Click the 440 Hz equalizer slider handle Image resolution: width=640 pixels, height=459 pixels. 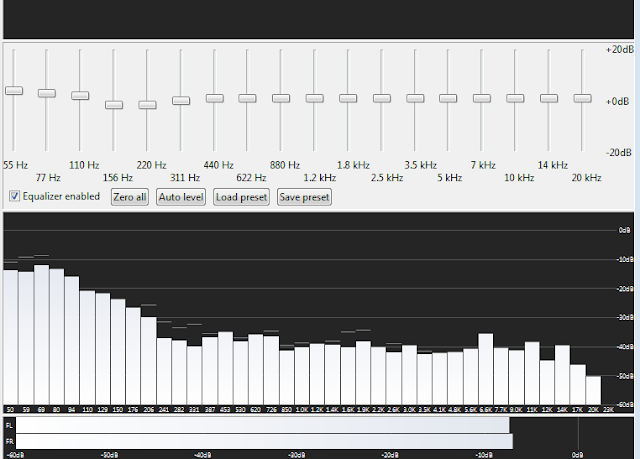coord(215,98)
